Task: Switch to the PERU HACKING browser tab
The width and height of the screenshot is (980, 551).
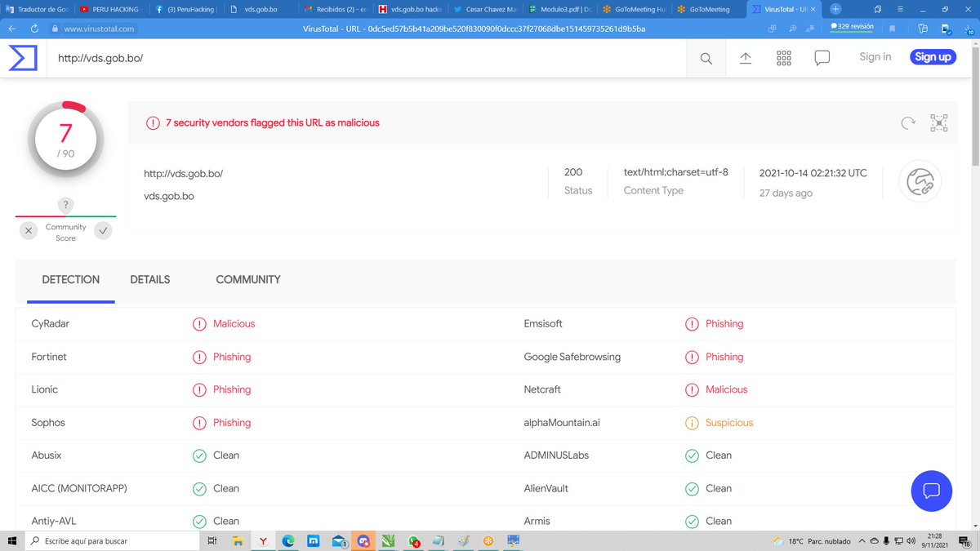Action: [x=111, y=10]
